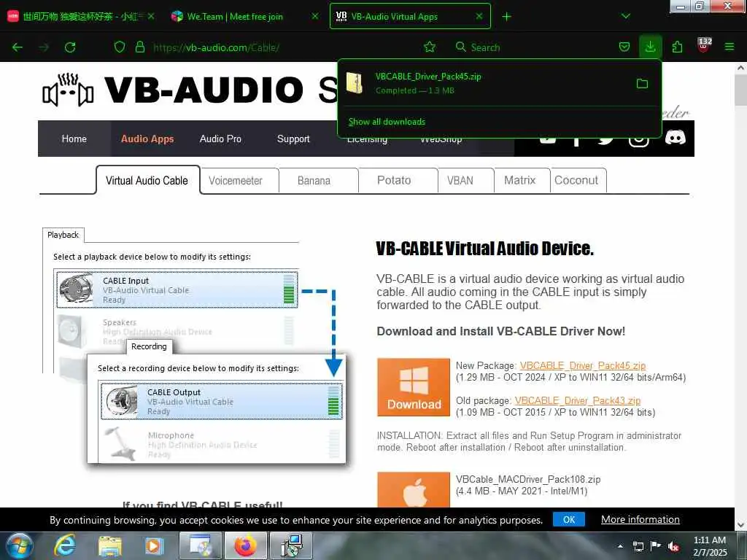
Task: Close the VB-Audio Virtual Apps tab
Action: pyautogui.click(x=479, y=16)
